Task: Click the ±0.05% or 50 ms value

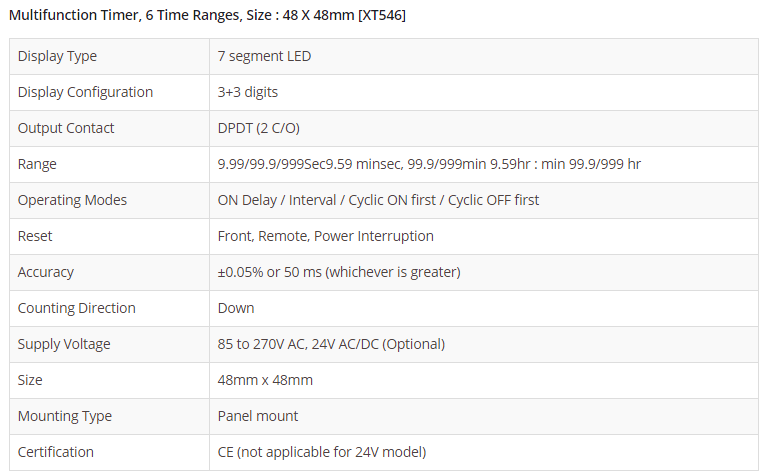Action: (x=339, y=272)
